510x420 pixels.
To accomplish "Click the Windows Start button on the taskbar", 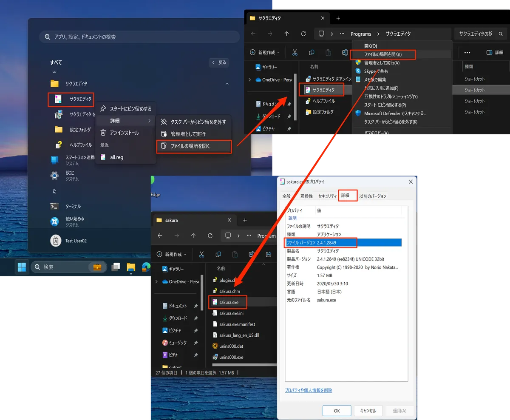I will [22, 267].
